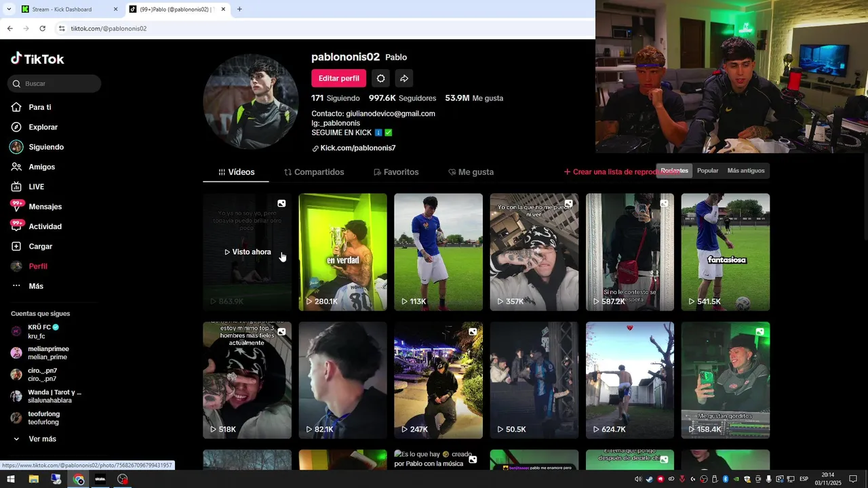Open video with 247K views
The height and width of the screenshot is (488, 868).
pos(438,380)
